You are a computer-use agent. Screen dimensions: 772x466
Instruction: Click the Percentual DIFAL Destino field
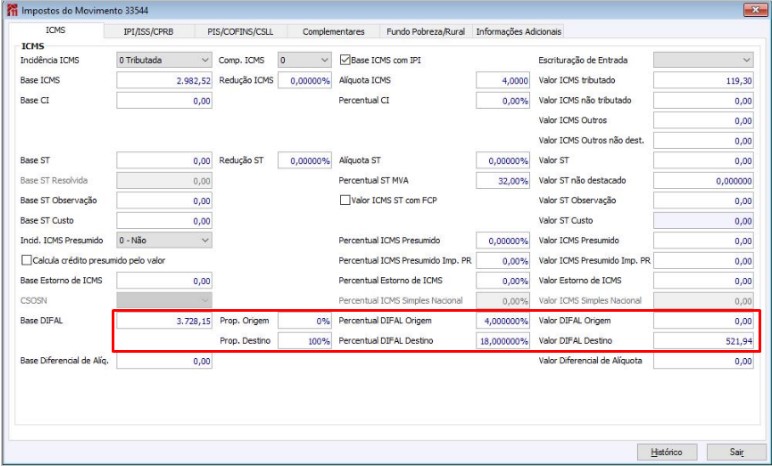[503, 341]
